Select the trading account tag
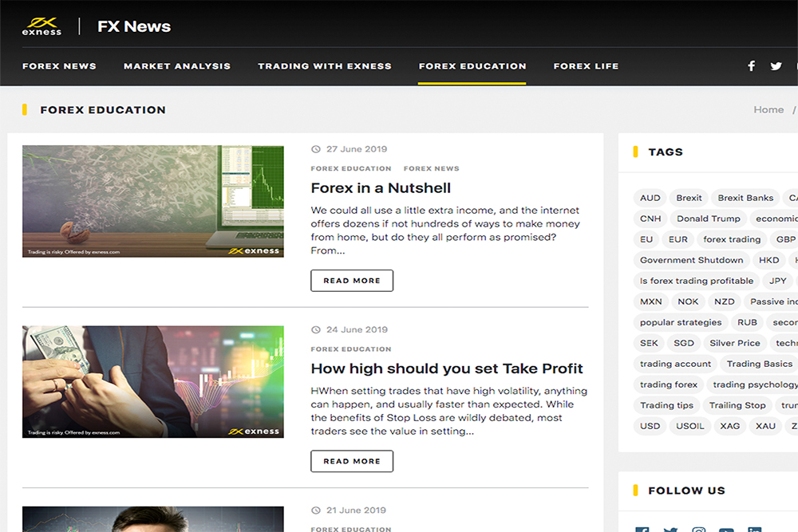Viewport: 798px width, 532px height. click(x=675, y=365)
